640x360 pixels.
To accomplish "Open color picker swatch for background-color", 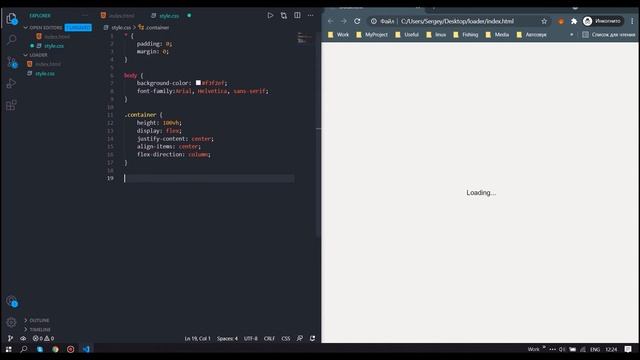I will 198,83.
